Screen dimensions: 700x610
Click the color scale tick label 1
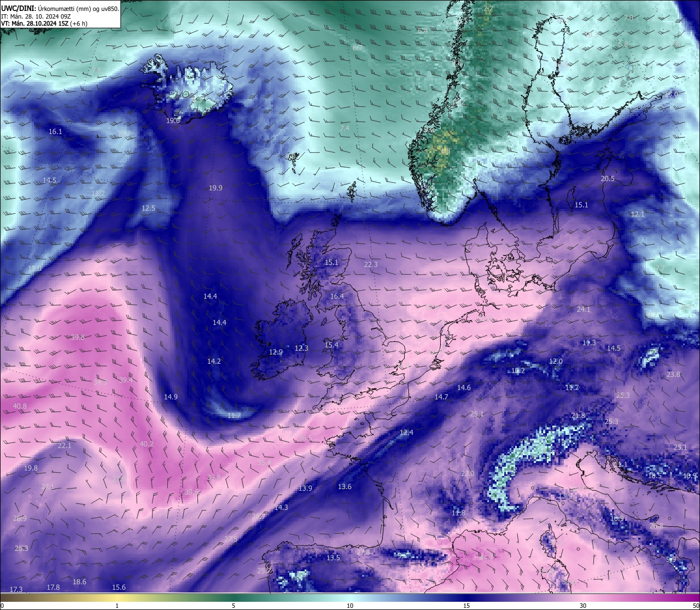click(x=117, y=606)
